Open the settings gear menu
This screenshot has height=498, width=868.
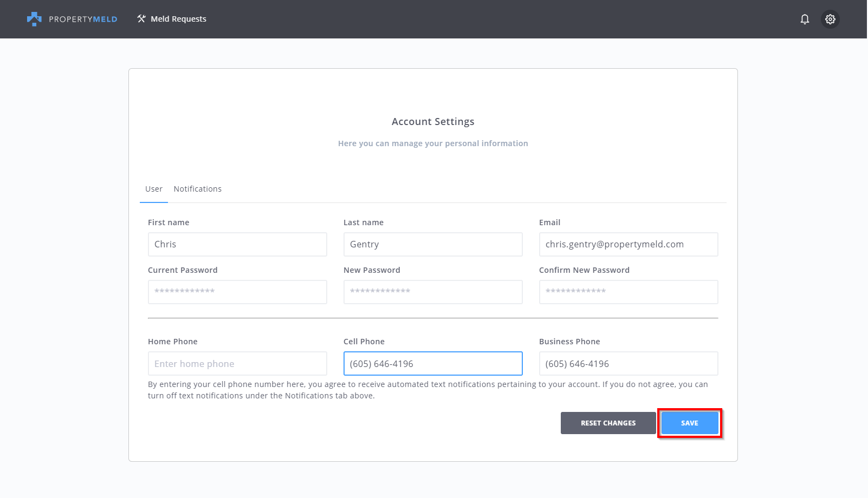point(830,19)
